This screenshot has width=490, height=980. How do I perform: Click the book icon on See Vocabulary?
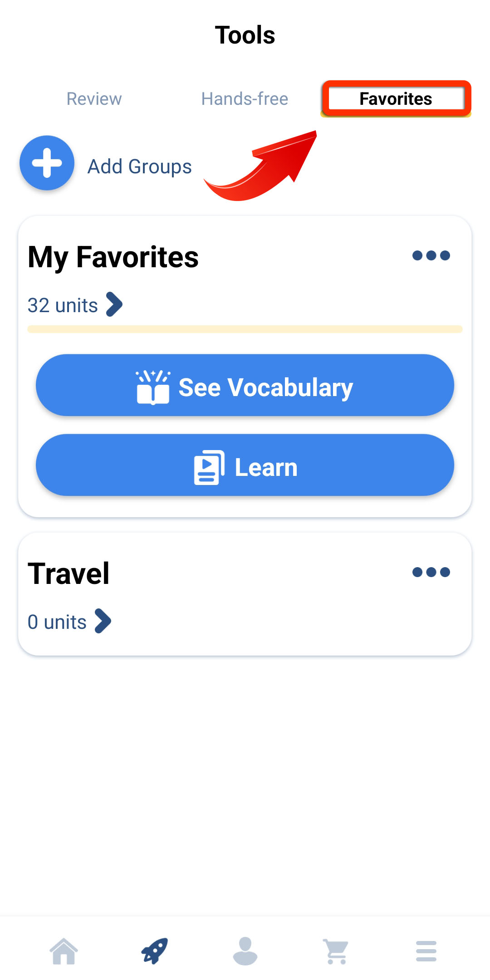[153, 387]
